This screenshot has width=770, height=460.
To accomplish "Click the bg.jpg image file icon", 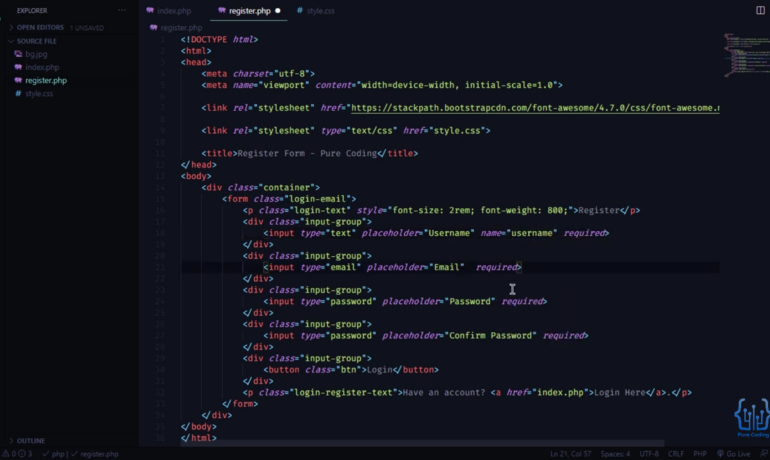I will 18,54.
